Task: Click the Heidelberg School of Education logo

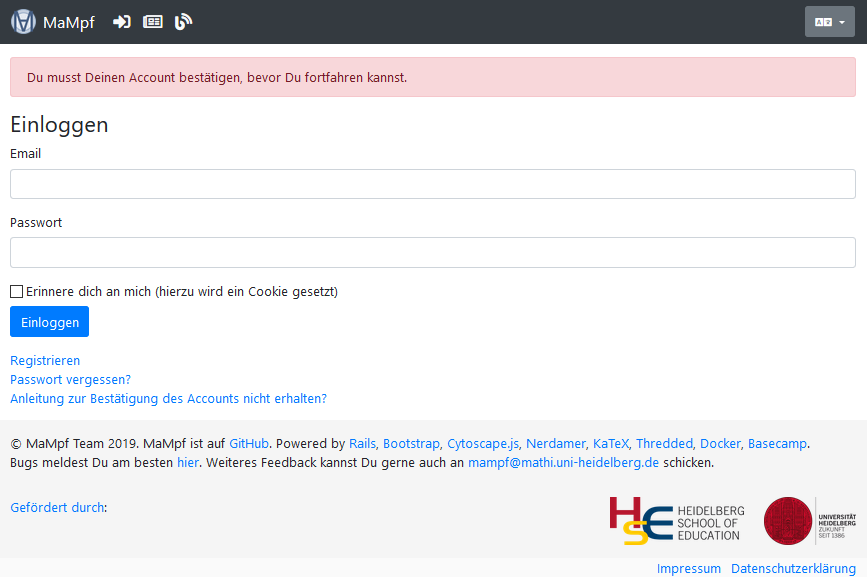Action: point(677,521)
